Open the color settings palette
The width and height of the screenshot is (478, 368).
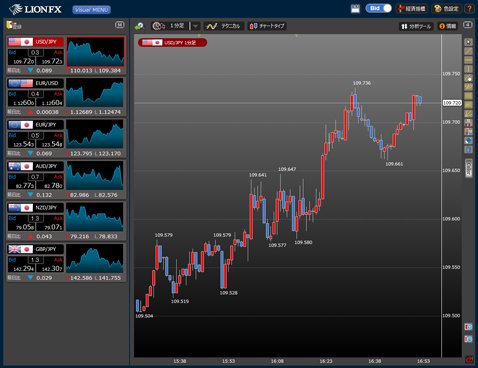(x=447, y=9)
